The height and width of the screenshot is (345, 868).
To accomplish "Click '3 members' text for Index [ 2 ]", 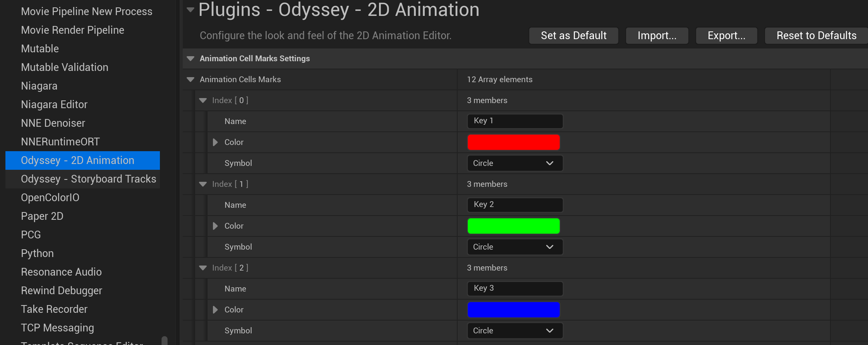I will coord(487,268).
